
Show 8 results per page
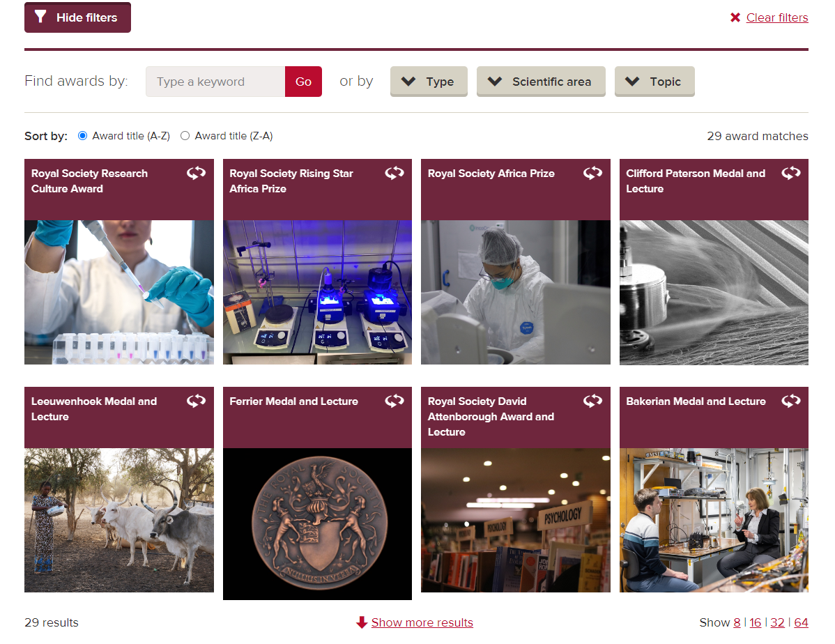tap(737, 622)
